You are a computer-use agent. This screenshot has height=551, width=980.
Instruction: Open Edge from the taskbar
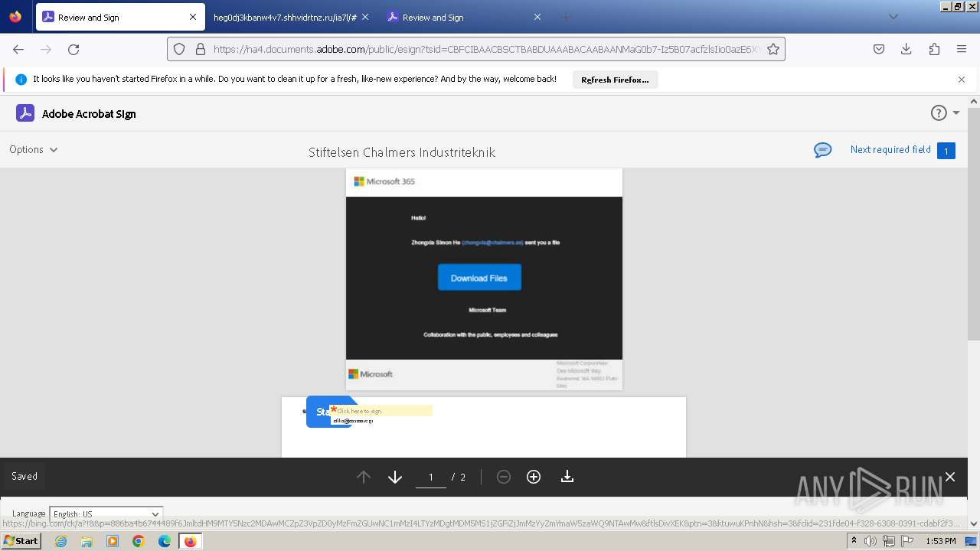pyautogui.click(x=165, y=541)
